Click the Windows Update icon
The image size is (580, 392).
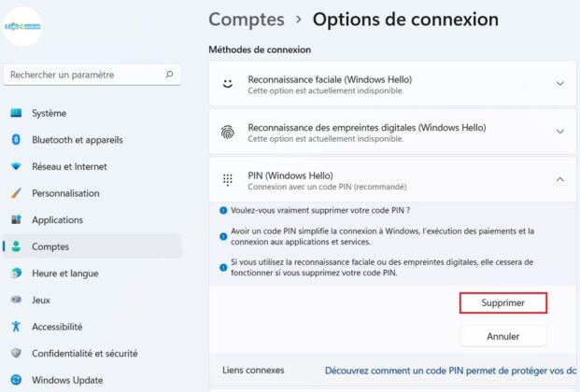pyautogui.click(x=16, y=381)
